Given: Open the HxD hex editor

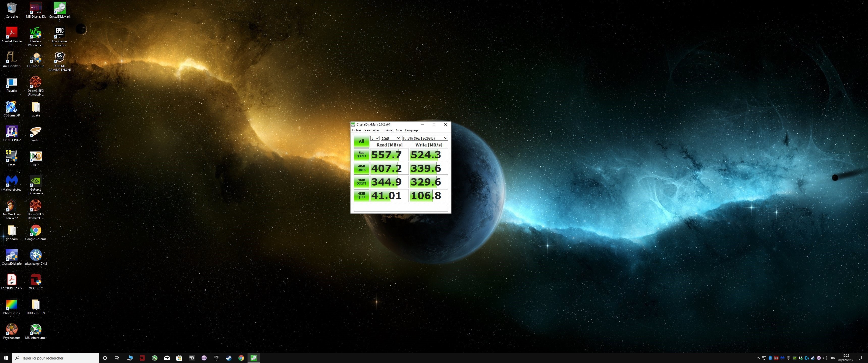Looking at the screenshot, I should click(x=35, y=156).
